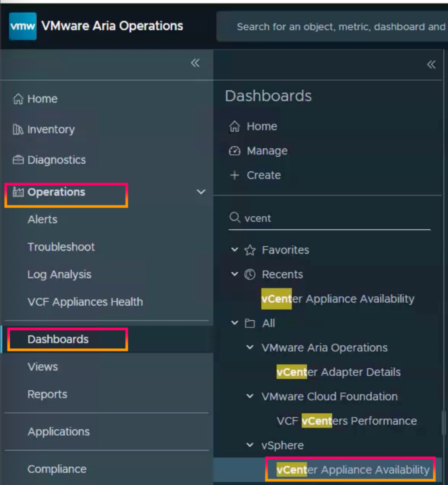Image resolution: width=448 pixels, height=485 pixels.
Task: Open the Compliance section
Action: [x=57, y=469]
